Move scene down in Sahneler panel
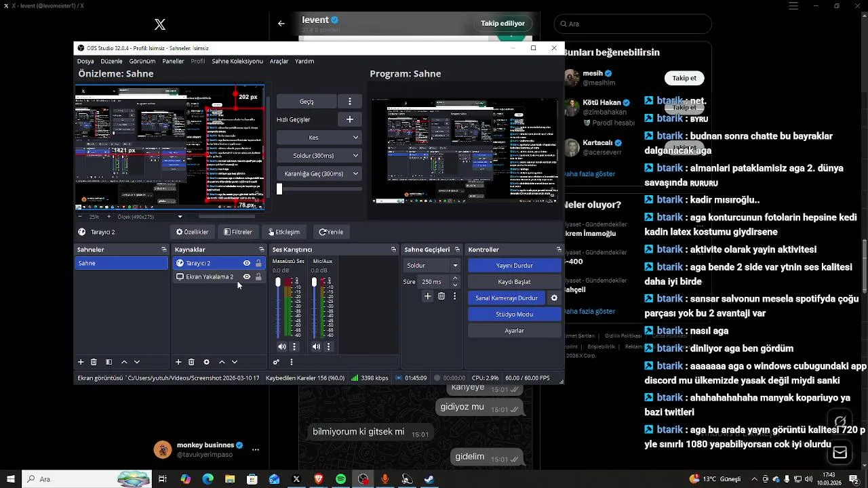 pyautogui.click(x=136, y=363)
